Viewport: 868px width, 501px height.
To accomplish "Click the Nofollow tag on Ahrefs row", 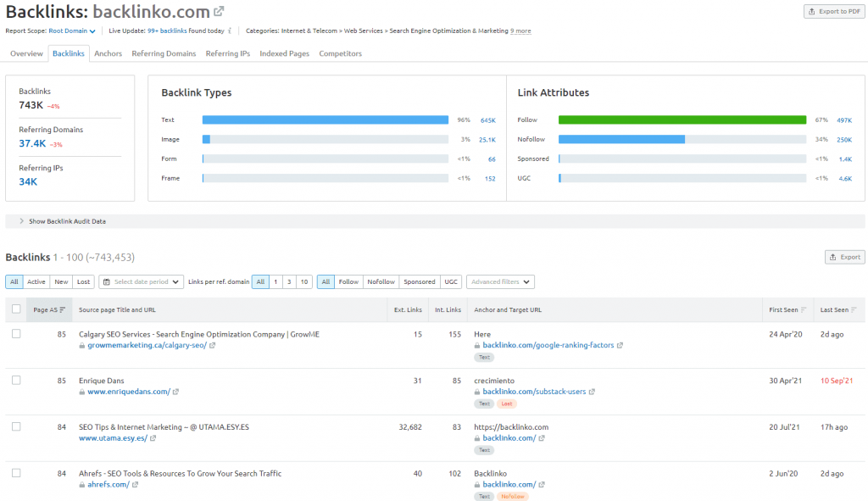I will click(513, 497).
